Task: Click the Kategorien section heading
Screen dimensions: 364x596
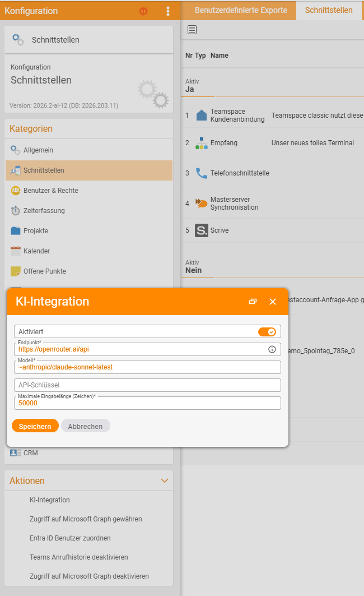Action: click(31, 128)
